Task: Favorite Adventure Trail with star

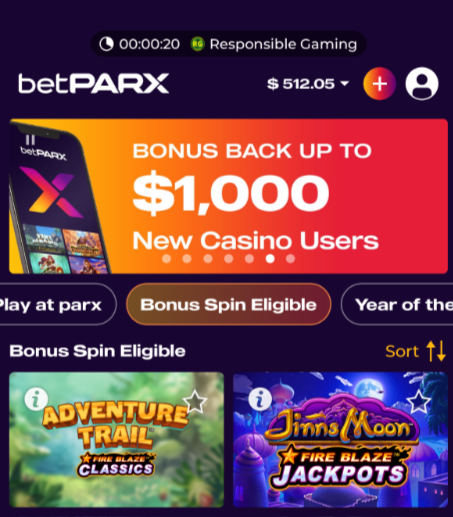Action: [x=195, y=402]
